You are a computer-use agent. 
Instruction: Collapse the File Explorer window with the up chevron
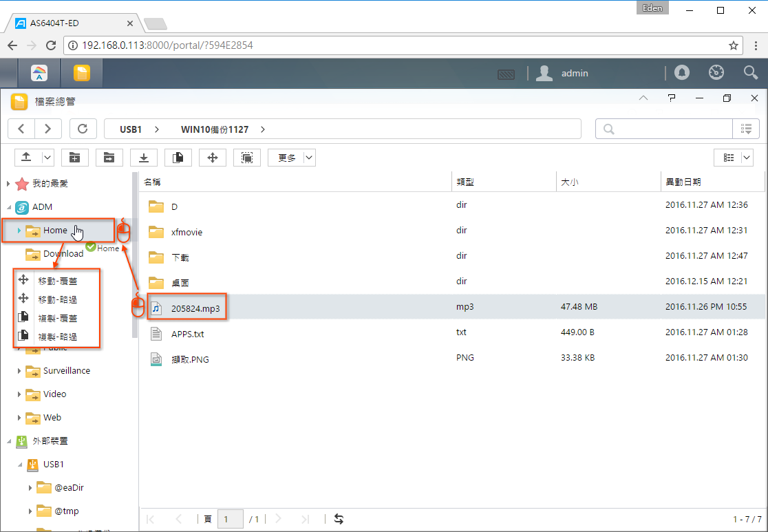coord(643,98)
